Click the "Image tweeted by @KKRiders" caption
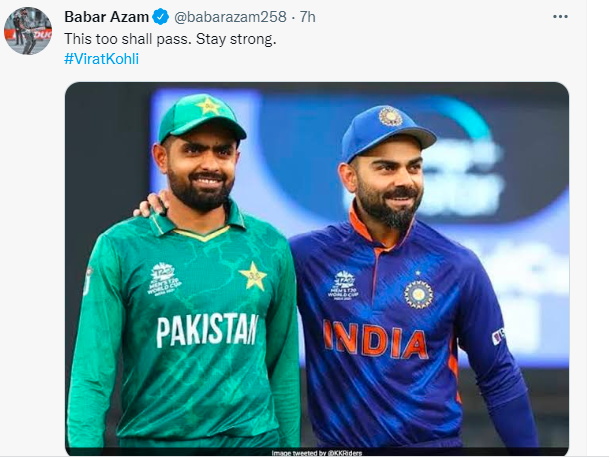The image size is (609, 462). coord(317,453)
